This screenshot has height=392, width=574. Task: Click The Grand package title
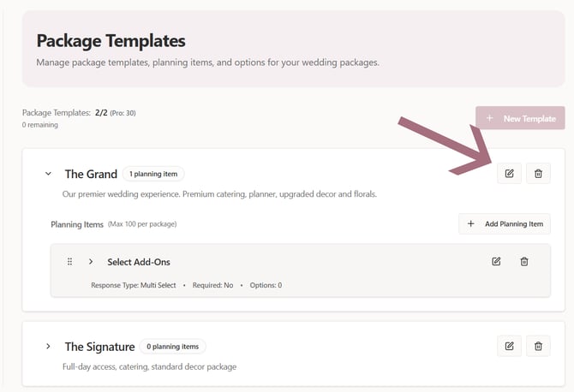click(91, 174)
